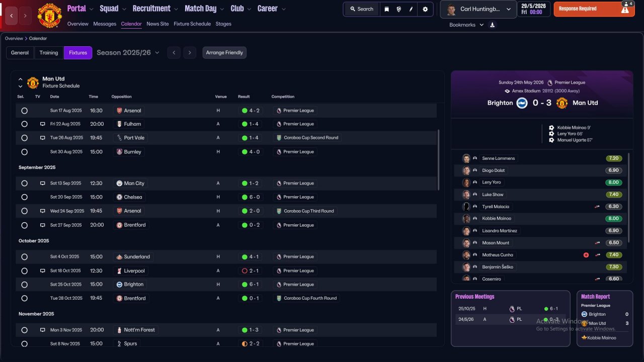Select the Fulham fixture radio button
The width and height of the screenshot is (644, 362).
pyautogui.click(x=24, y=124)
